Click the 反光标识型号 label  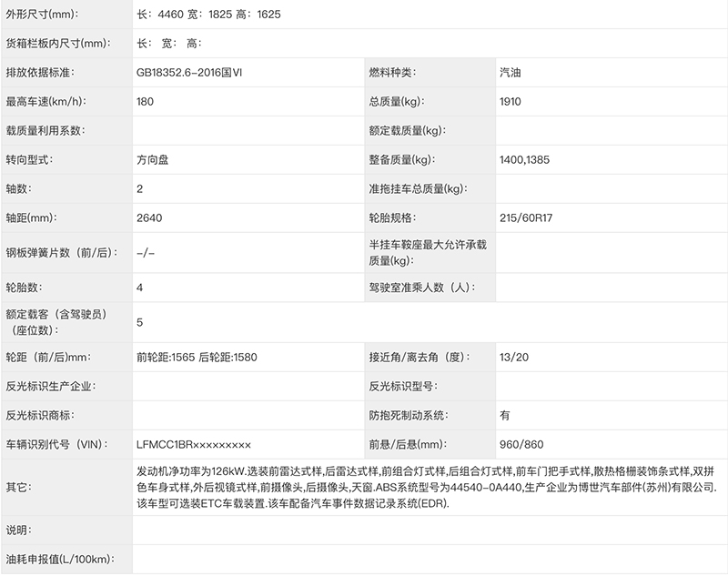point(403,387)
